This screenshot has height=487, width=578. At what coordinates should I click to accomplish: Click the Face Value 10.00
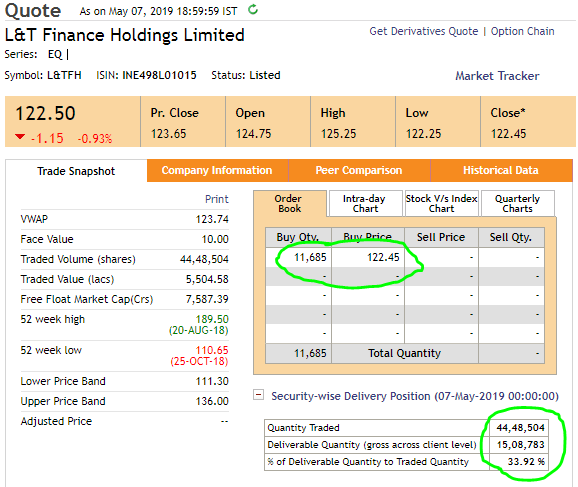[x=215, y=239]
